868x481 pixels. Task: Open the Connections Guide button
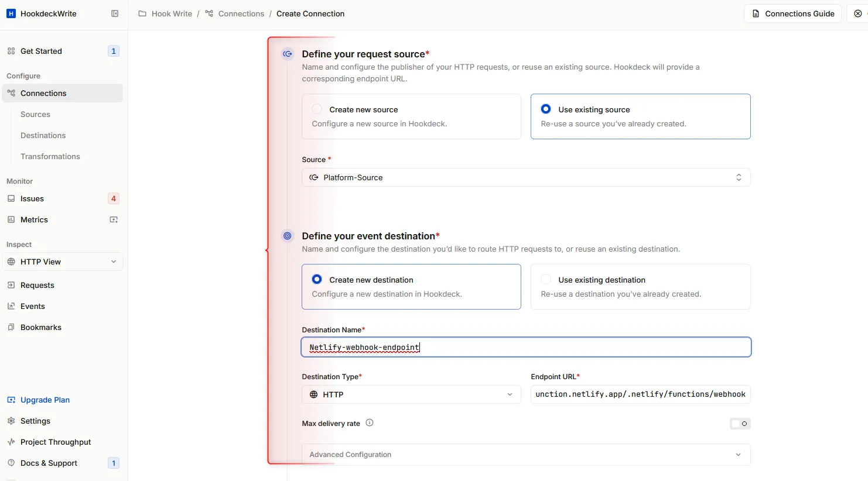pyautogui.click(x=793, y=13)
